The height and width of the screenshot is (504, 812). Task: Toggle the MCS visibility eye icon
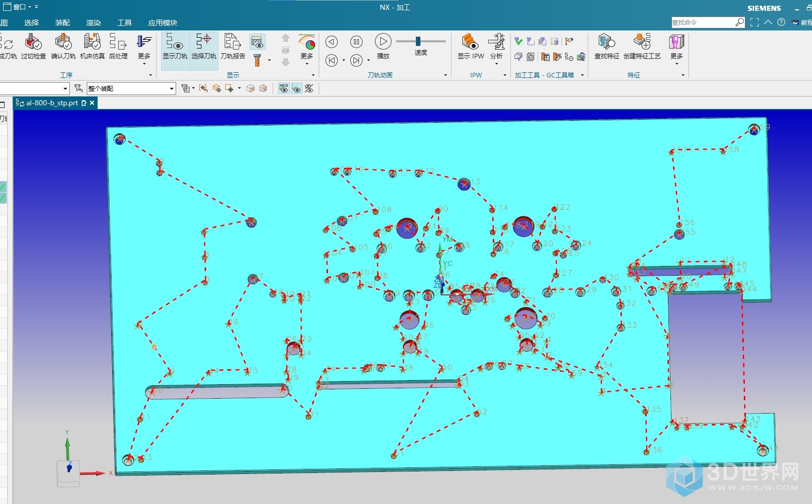[x=284, y=88]
